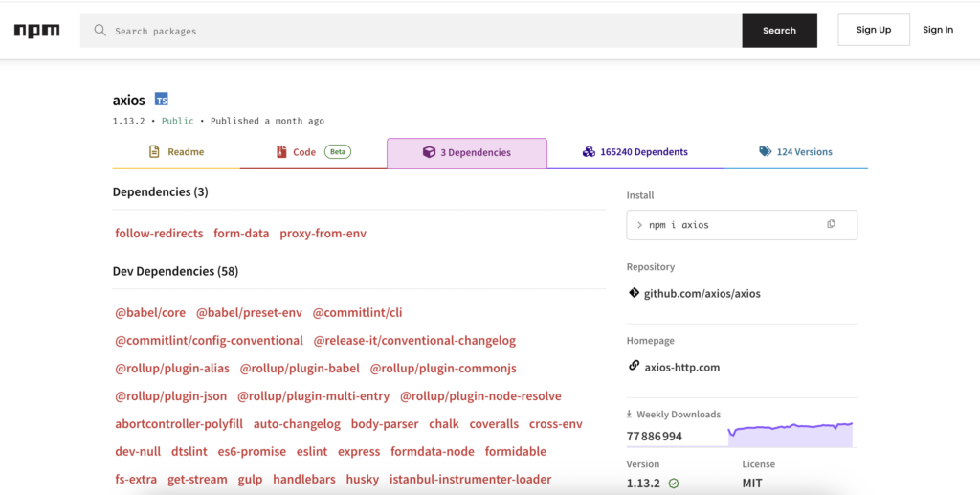Open the Sign In link

[x=937, y=30]
